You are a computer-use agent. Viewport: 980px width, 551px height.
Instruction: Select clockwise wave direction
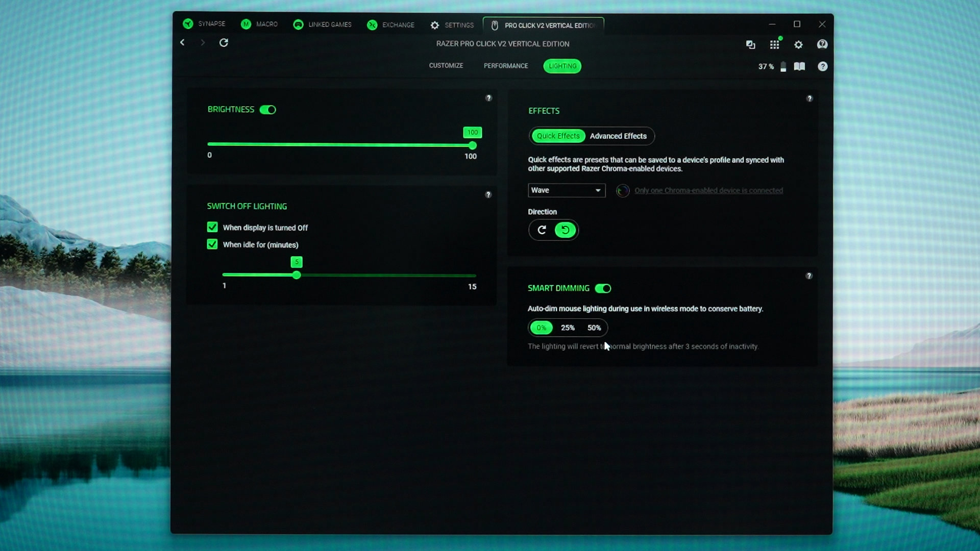click(x=542, y=230)
